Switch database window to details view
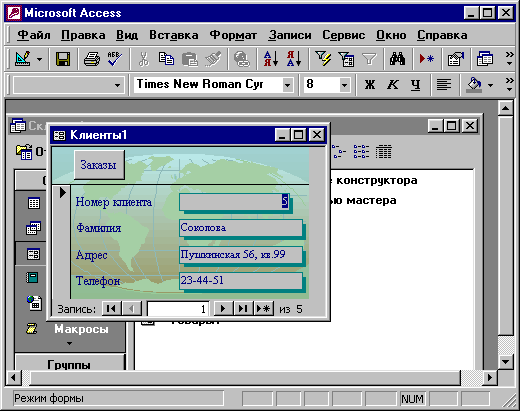This screenshot has height=411, width=520. click(x=383, y=152)
